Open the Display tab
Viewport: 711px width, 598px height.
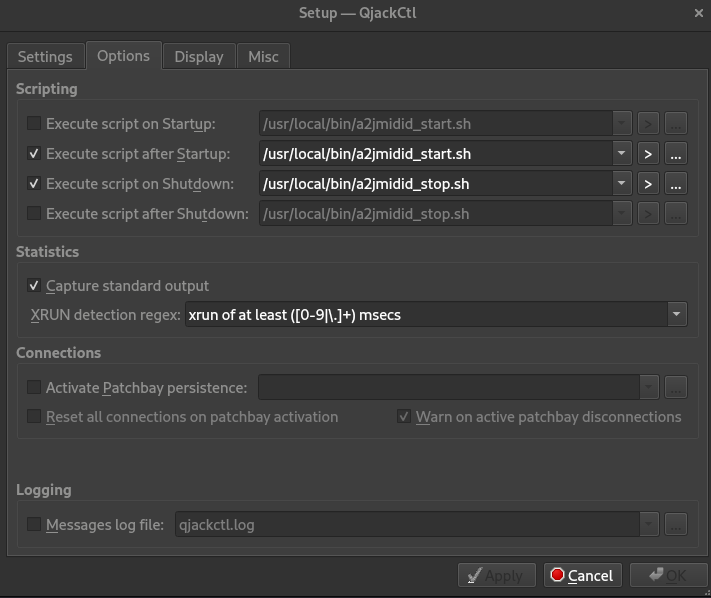[199, 56]
